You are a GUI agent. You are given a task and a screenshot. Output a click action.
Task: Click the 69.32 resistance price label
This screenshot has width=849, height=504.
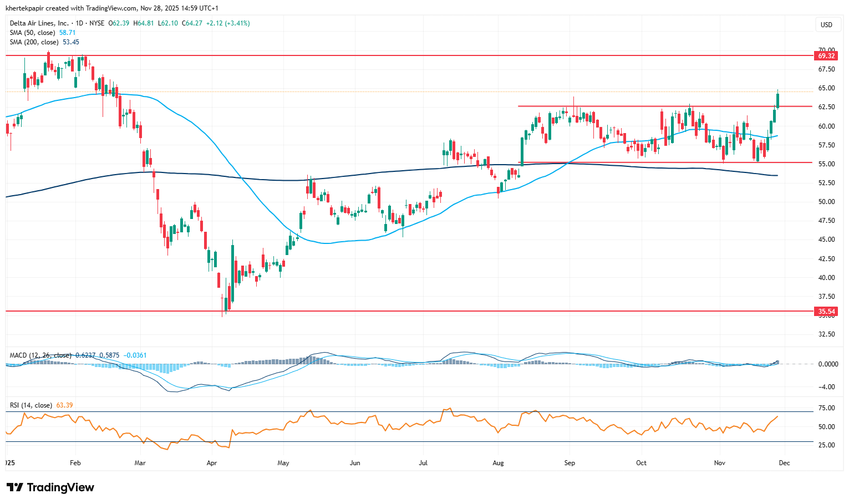point(826,56)
